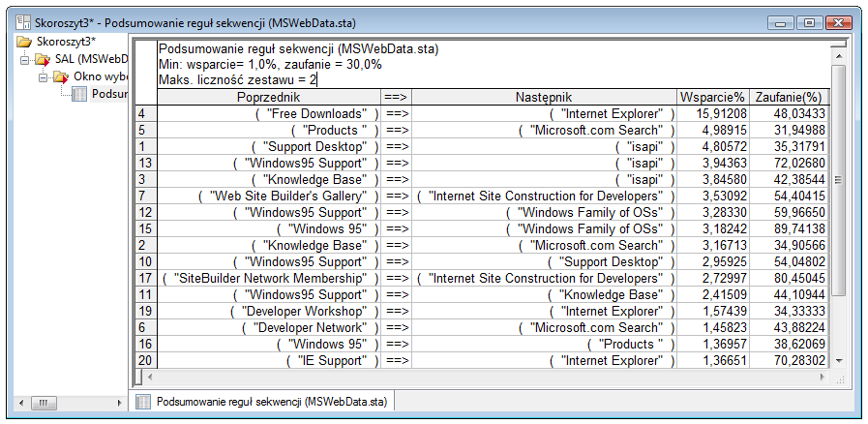
Task: Switch to Podsumowanie reguł sekwencji bottom tab
Action: 261,402
